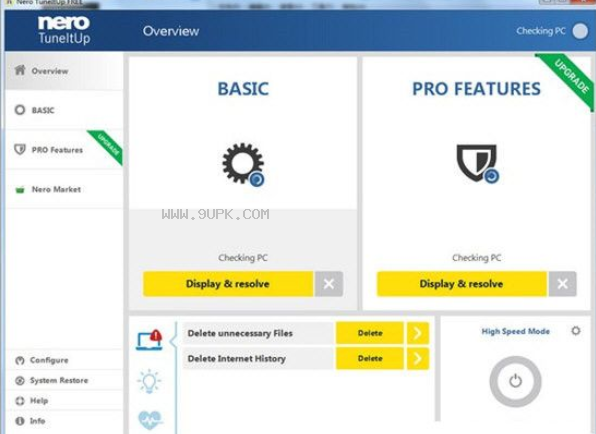Click the PRO FEATURES shield icon
Screen dimensions: 596x434
(477, 163)
